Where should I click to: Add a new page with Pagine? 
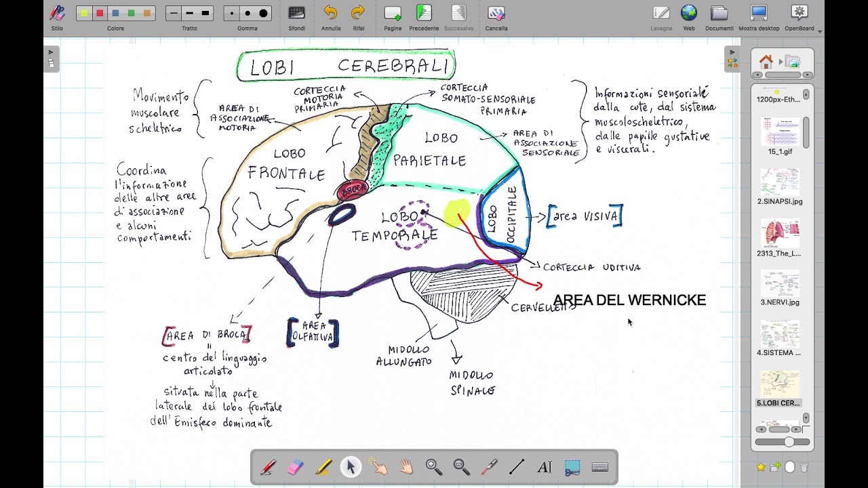click(393, 18)
